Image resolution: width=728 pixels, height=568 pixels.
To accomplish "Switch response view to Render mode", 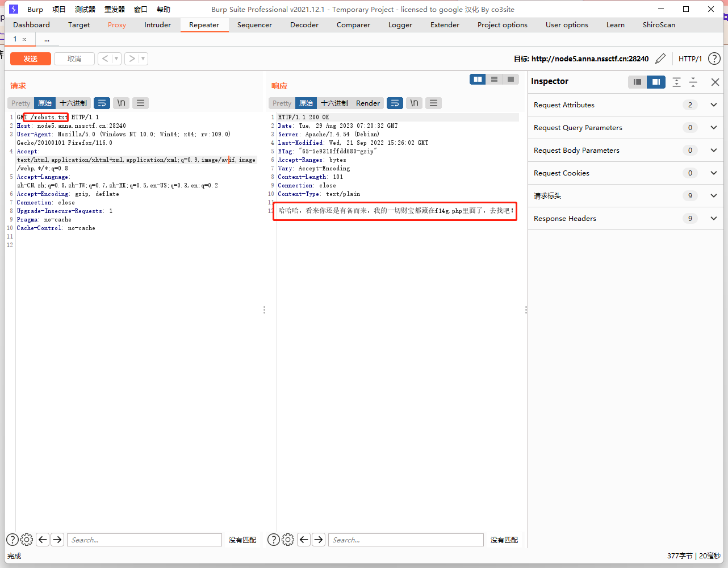I will (367, 103).
